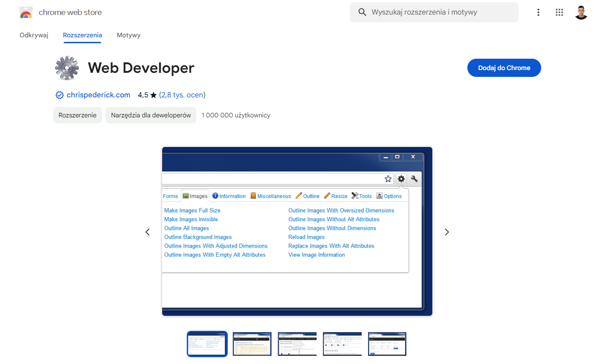Click the 4,5 rating value

coord(143,95)
